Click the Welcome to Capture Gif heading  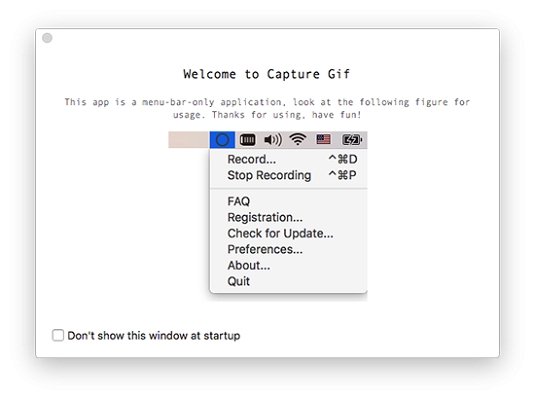267,74
